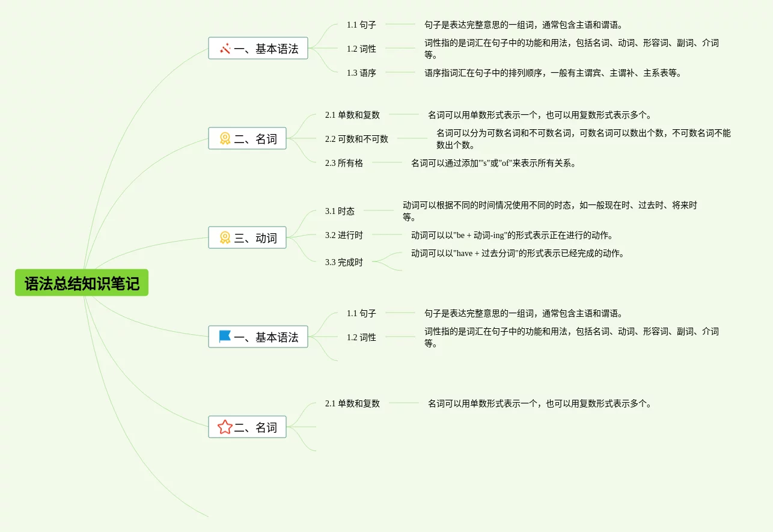Click the blue flag icon on 基本语法 node

(x=225, y=337)
